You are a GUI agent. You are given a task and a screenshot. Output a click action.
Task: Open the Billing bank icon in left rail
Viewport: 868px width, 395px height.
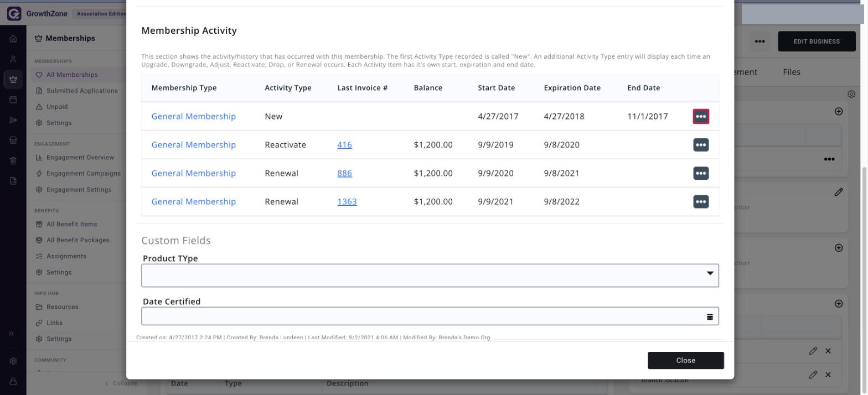tap(13, 160)
